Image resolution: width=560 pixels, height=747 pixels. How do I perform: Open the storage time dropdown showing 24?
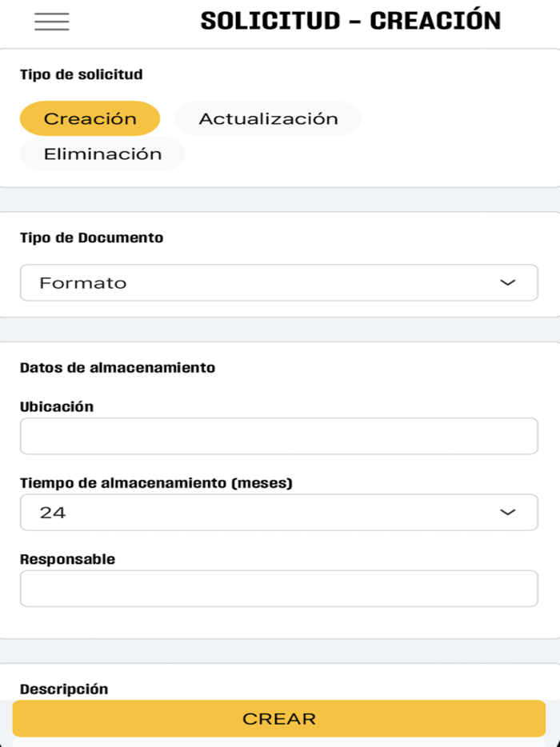pos(278,512)
